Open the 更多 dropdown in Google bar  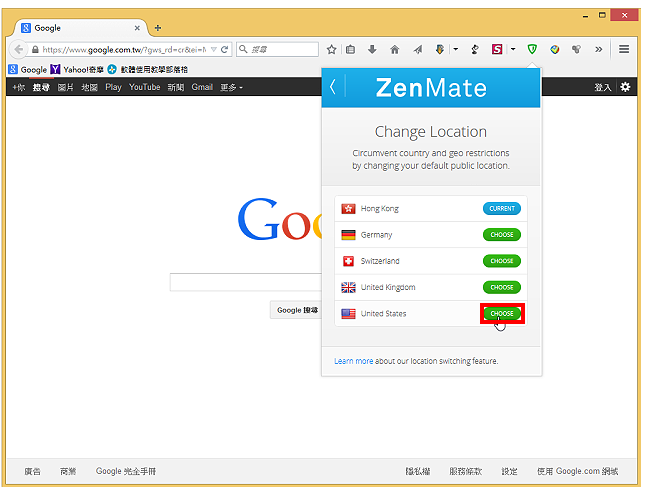click(231, 87)
